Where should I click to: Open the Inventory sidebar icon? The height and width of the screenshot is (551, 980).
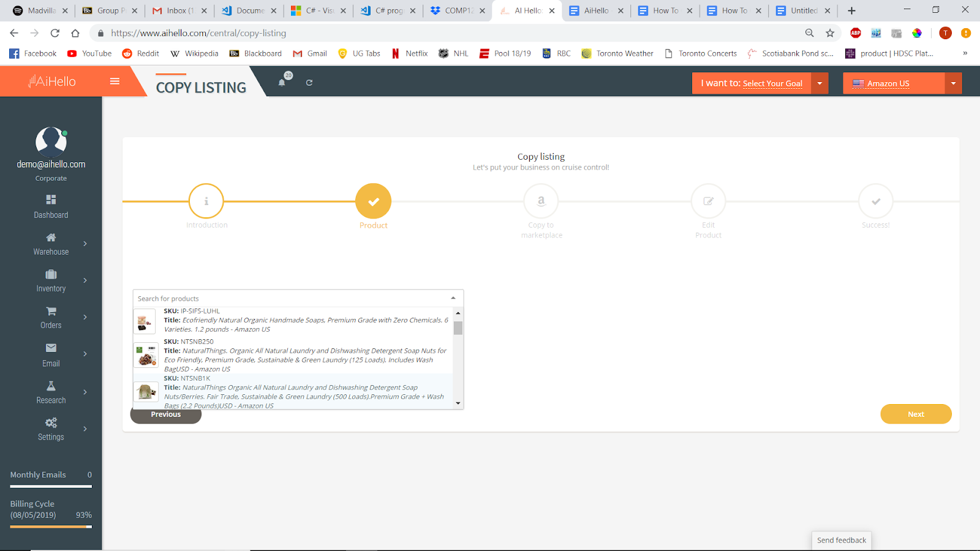coord(51,274)
